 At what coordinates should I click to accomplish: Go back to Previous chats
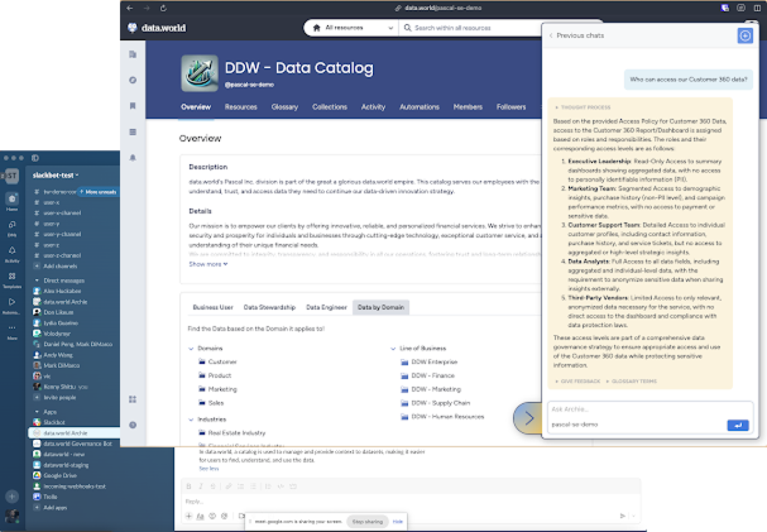click(x=576, y=35)
